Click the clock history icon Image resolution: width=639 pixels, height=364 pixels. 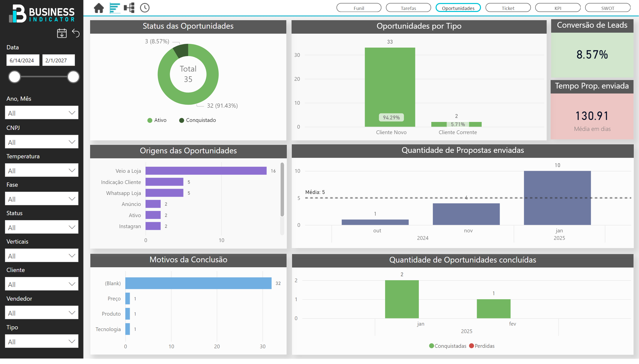(x=145, y=8)
